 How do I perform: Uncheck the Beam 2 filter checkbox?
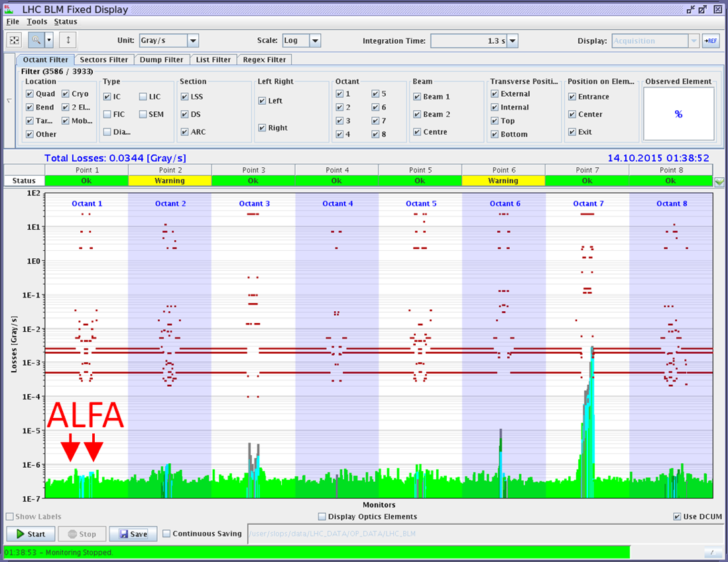[x=417, y=114]
